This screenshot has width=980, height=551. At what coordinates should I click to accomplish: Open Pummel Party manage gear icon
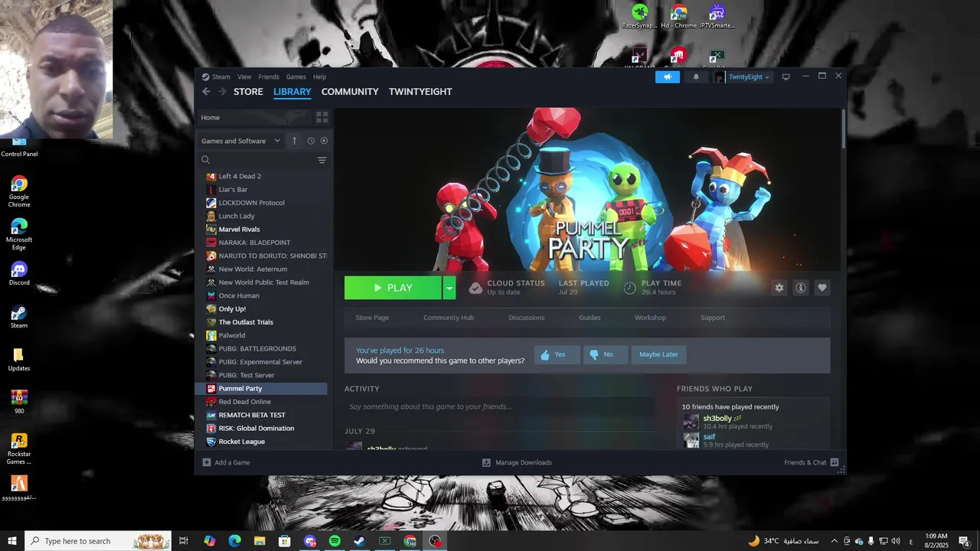pos(779,288)
